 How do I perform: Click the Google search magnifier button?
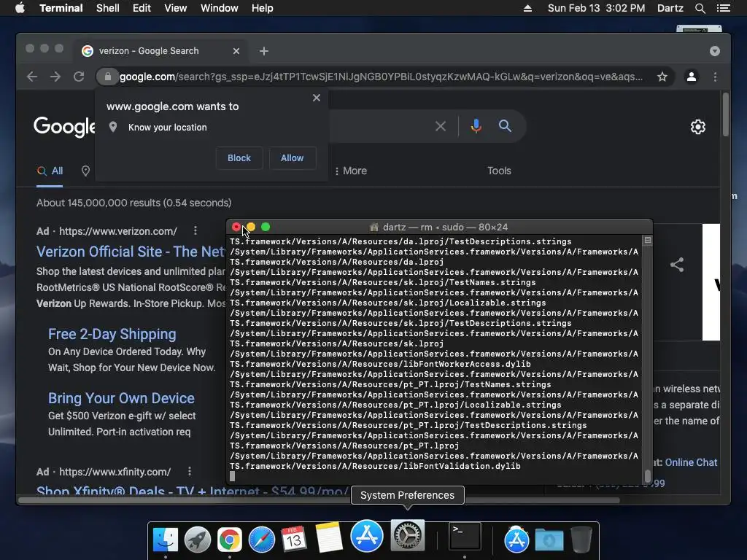(505, 126)
